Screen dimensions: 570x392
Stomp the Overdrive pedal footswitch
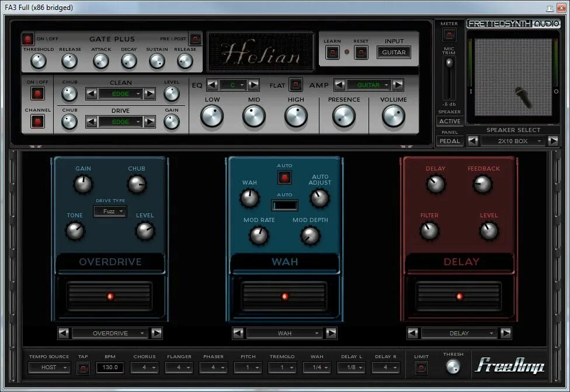[109, 296]
